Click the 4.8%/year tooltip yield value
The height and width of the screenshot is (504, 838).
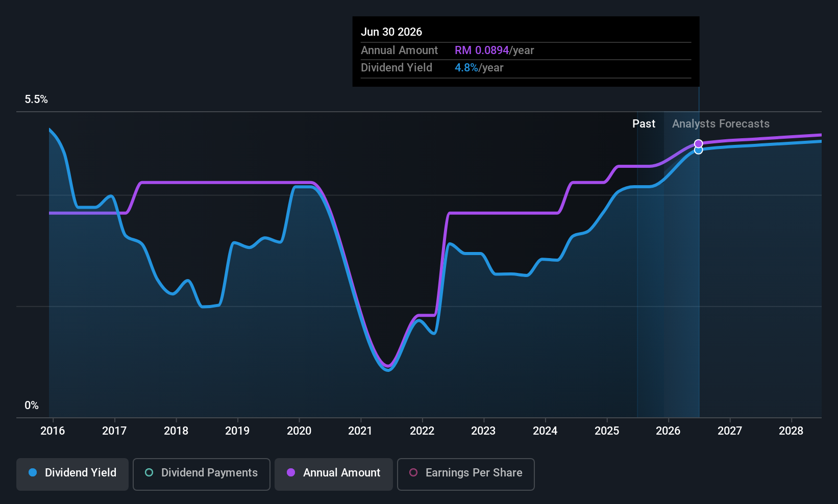(x=479, y=68)
